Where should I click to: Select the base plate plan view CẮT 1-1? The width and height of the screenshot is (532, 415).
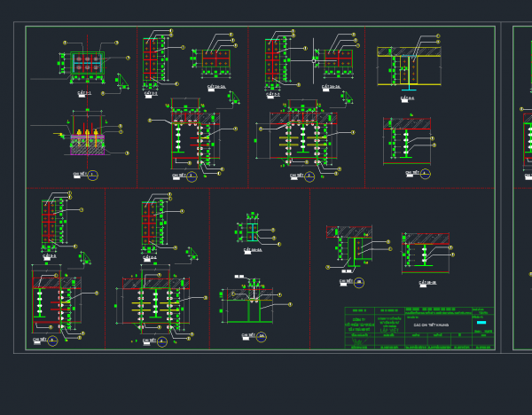[x=85, y=63]
